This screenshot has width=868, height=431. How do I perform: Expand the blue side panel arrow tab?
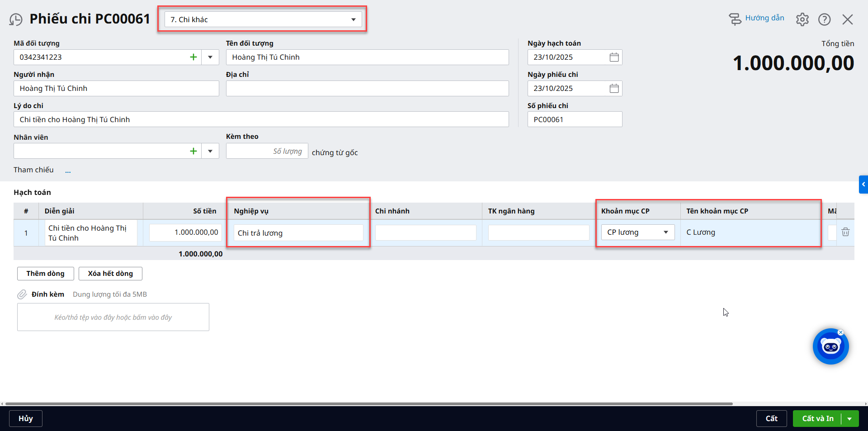863,185
